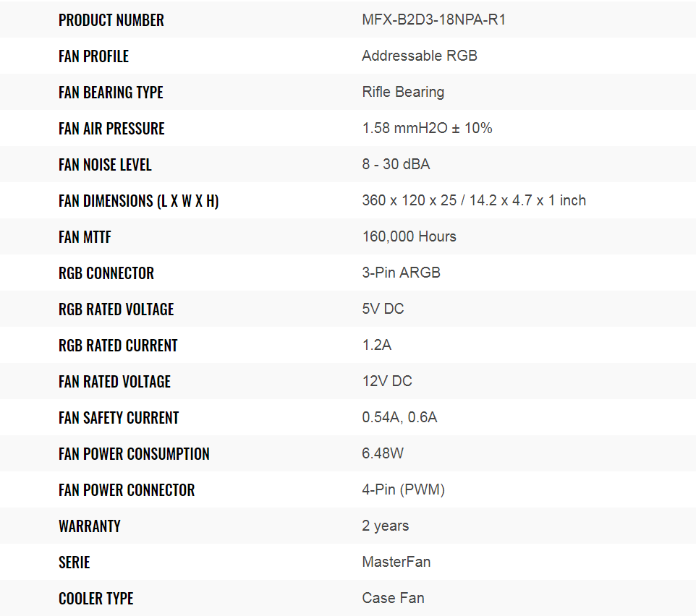The height and width of the screenshot is (616, 696).
Task: Click the Rifle Bearing value text
Action: click(x=403, y=93)
